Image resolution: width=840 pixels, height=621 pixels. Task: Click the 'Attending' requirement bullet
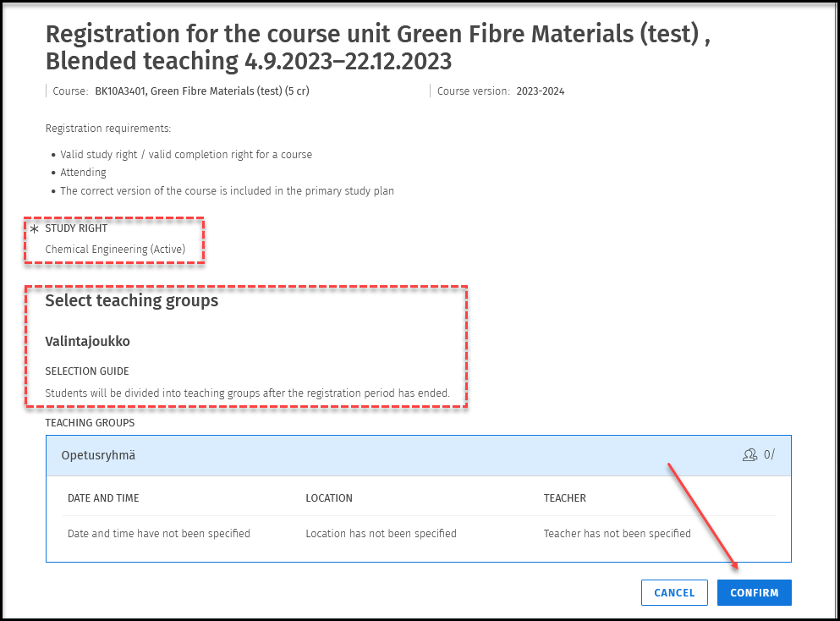83,173
